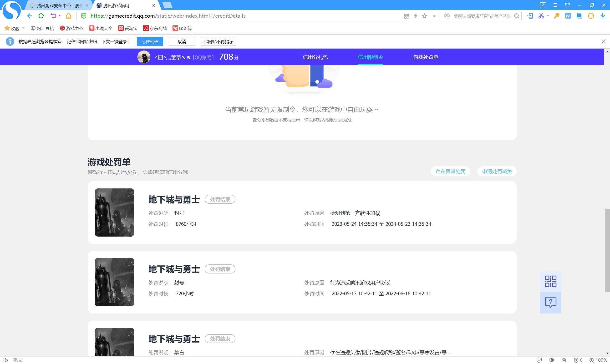This screenshot has height=364, width=610.
Task: Select 信用限制令 navigation item
Action: 370,57
